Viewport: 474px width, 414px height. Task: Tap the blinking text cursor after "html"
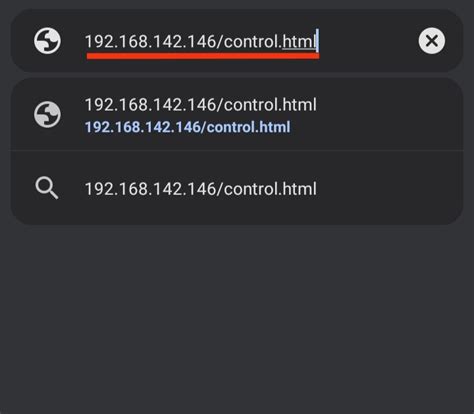click(318, 41)
